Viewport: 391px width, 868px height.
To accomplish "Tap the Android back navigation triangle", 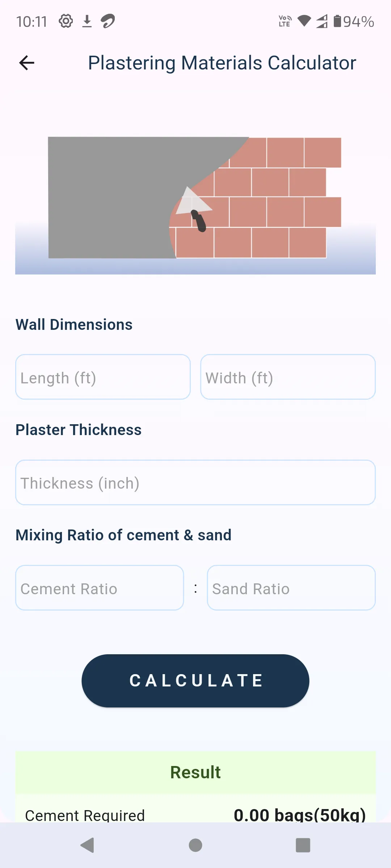I will (87, 845).
